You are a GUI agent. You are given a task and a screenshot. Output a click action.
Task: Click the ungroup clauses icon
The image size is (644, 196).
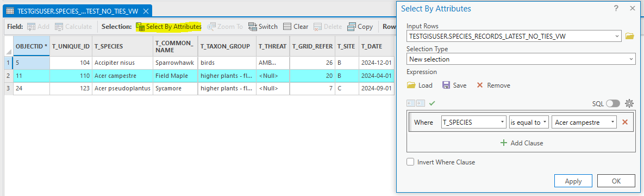click(x=411, y=103)
